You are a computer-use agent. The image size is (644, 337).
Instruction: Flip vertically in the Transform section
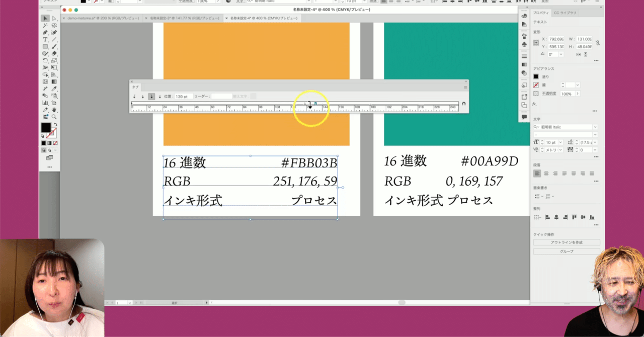pos(586,54)
